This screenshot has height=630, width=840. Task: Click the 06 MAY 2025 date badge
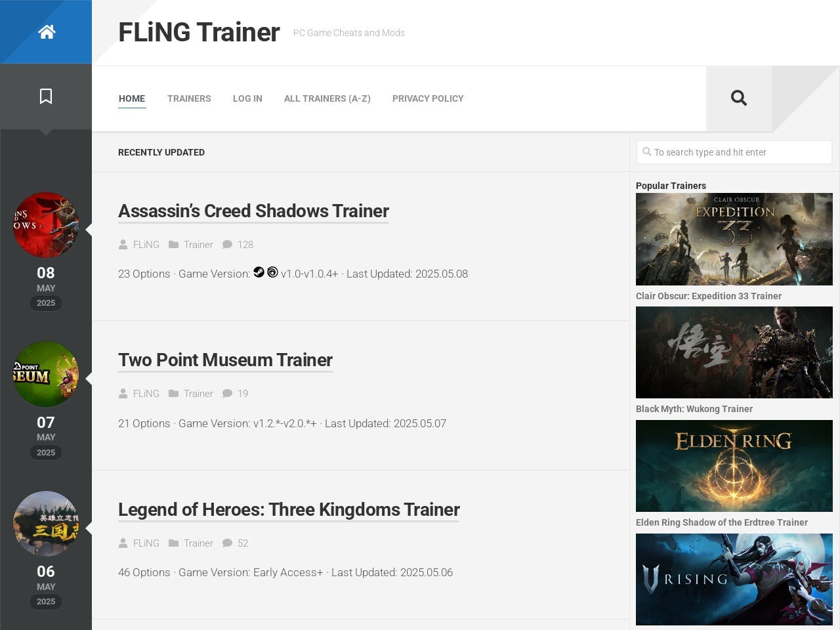coord(46,585)
